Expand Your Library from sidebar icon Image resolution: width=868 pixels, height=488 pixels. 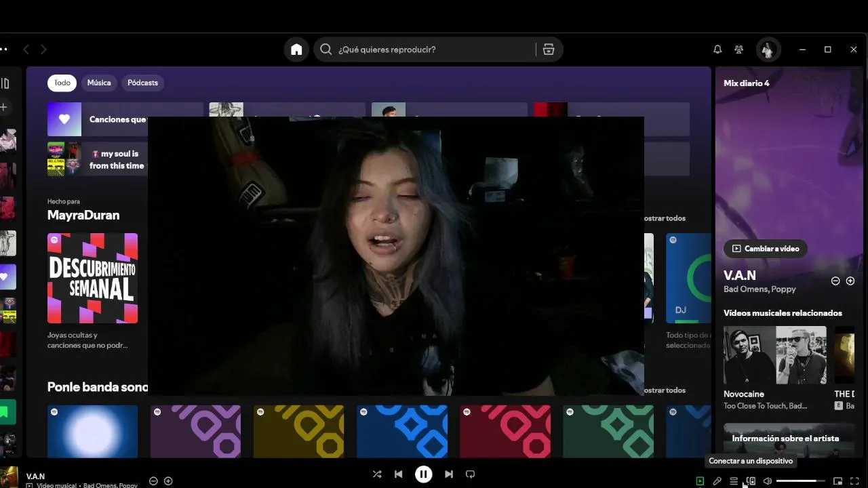point(5,83)
